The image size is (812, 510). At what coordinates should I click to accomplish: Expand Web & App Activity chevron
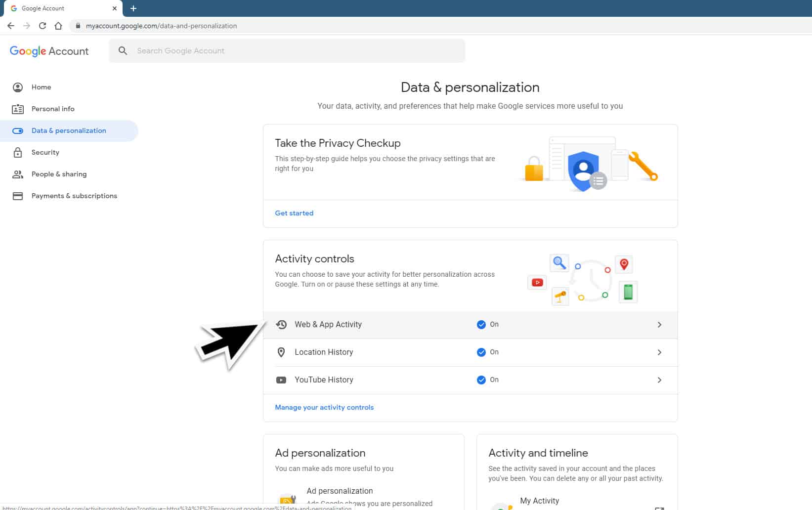[x=659, y=325]
